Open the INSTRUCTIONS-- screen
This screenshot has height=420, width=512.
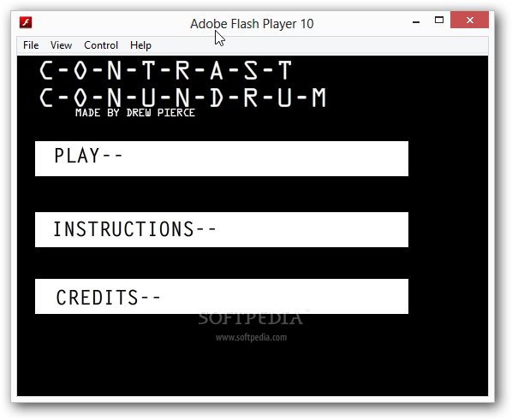222,229
